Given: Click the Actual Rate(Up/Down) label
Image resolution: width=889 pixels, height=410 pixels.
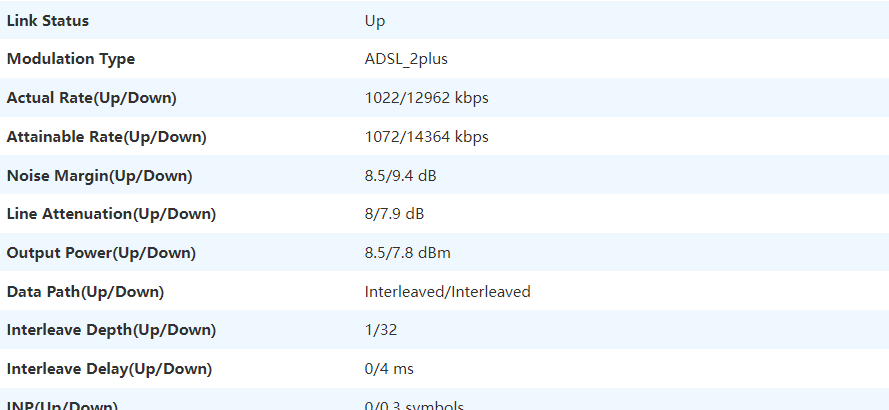Looking at the screenshot, I should 92,98.
